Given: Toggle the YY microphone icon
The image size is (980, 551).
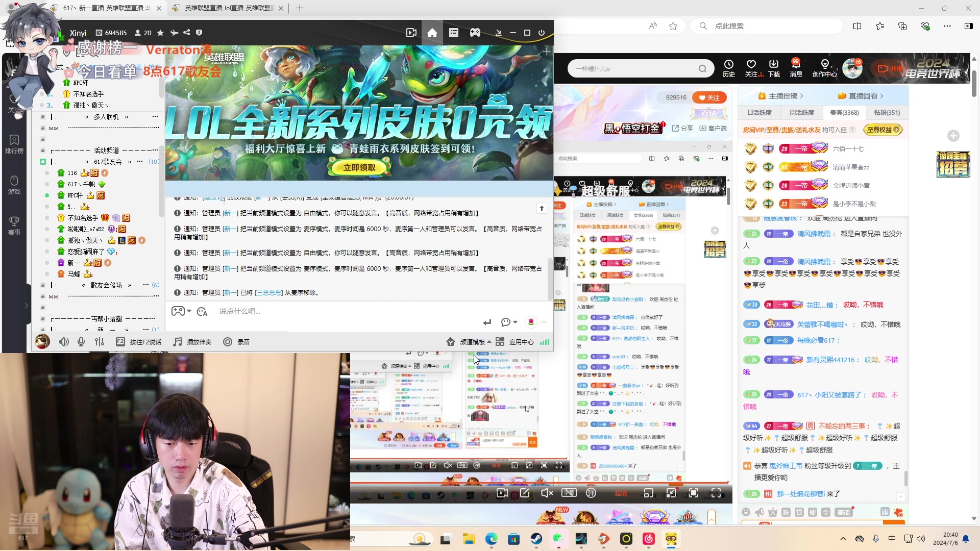Looking at the screenshot, I should click(81, 342).
